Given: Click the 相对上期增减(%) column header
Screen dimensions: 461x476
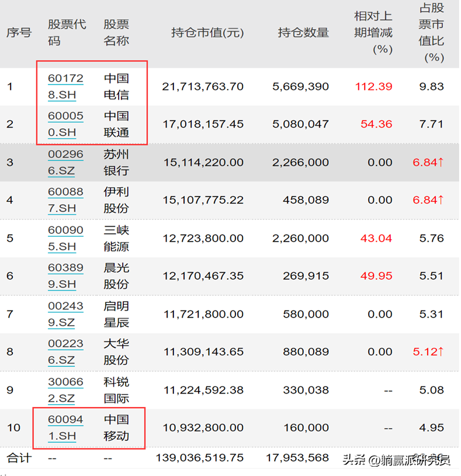Looking at the screenshot, I should 373,33.
